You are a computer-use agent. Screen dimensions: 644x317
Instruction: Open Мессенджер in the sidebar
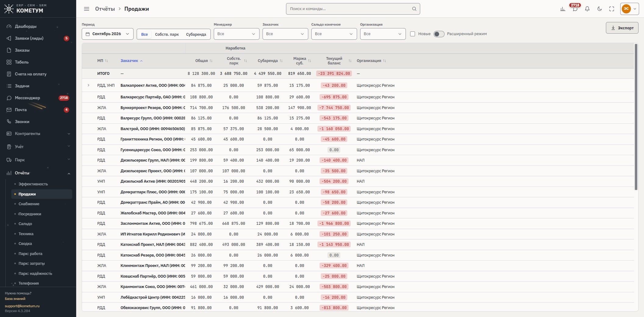(x=38, y=98)
